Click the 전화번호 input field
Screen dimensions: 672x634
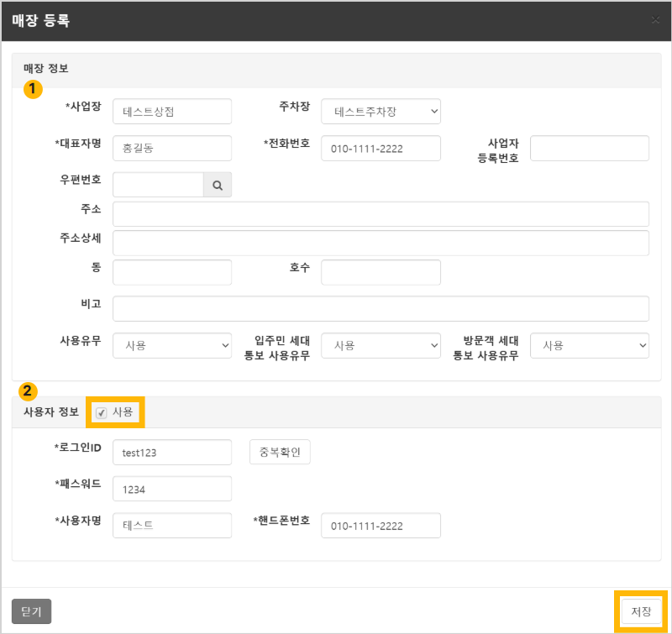381,149
